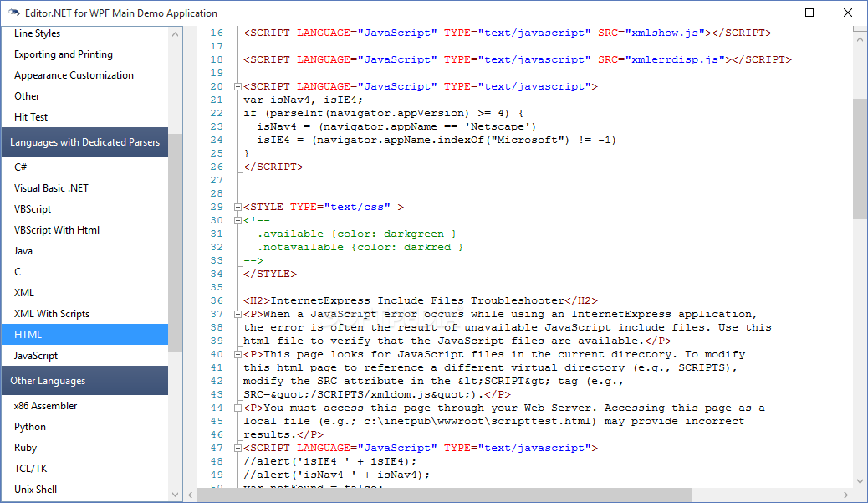
Task: Click sidebar scroll down arrow
Action: click(175, 495)
